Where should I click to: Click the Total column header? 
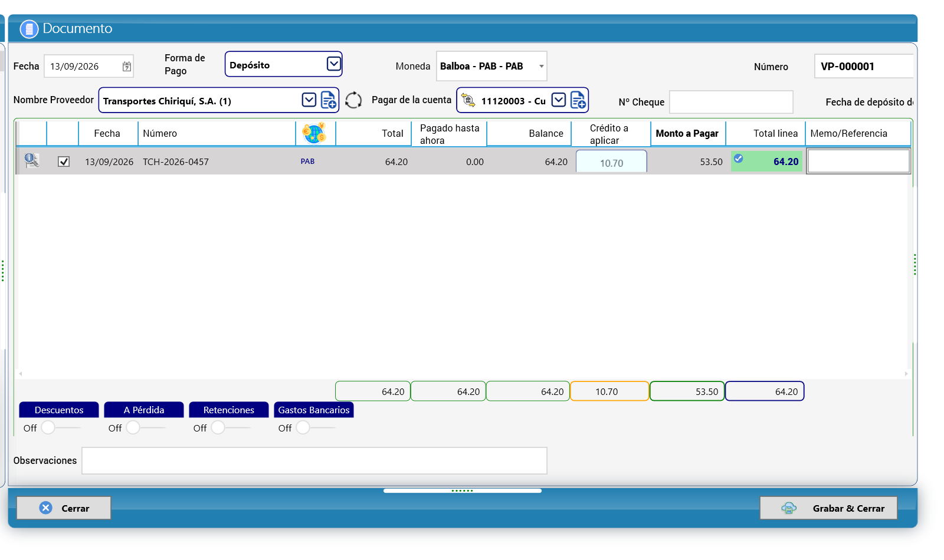[373, 133]
